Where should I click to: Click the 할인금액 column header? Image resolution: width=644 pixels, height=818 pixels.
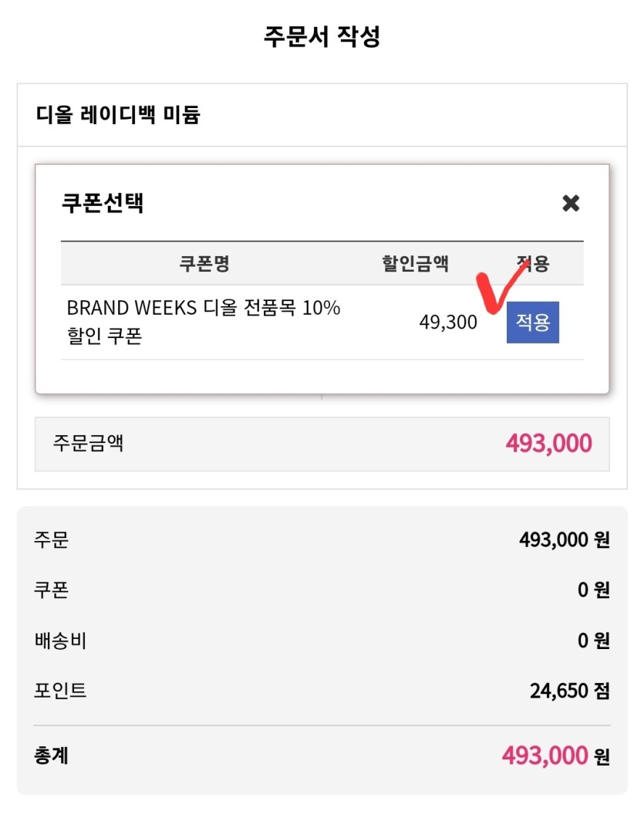click(415, 263)
